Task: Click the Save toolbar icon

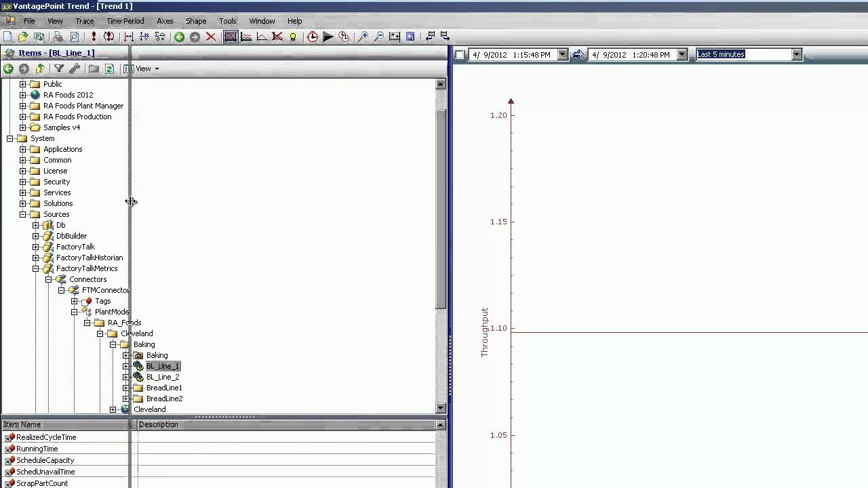Action: pos(39,37)
